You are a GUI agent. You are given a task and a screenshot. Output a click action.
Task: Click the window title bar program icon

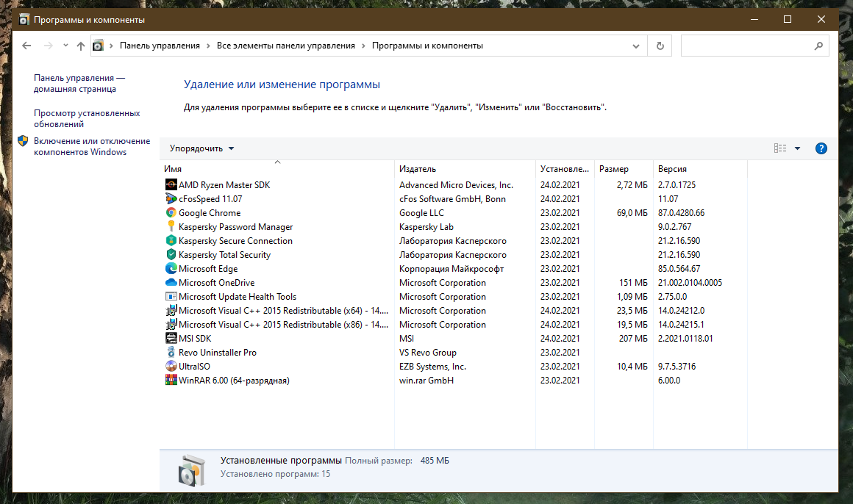click(x=24, y=20)
